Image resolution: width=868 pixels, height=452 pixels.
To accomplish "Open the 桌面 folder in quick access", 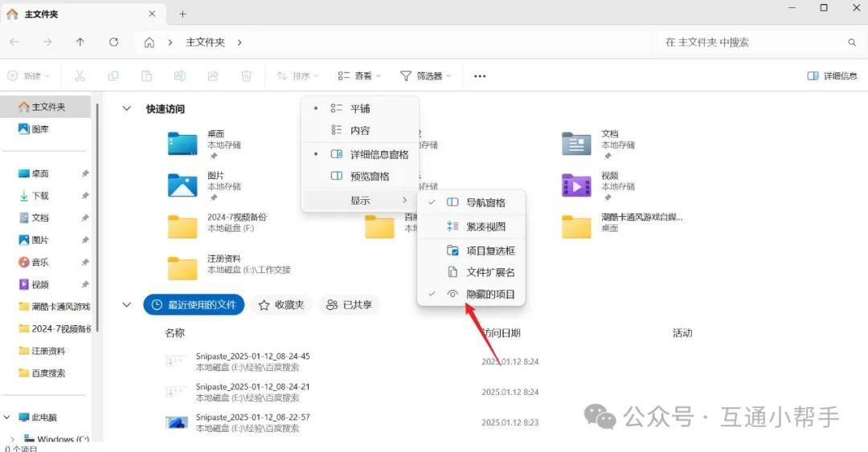I will [x=203, y=144].
